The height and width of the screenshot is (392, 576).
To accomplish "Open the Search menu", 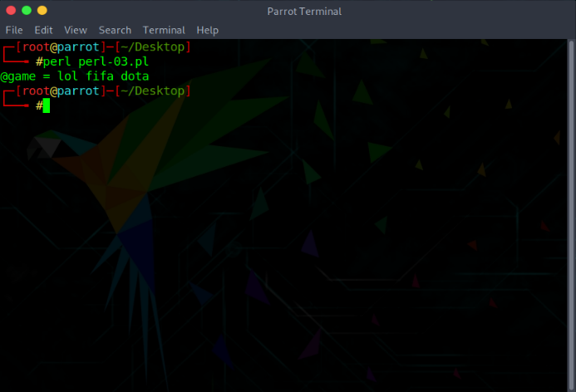I will [115, 30].
